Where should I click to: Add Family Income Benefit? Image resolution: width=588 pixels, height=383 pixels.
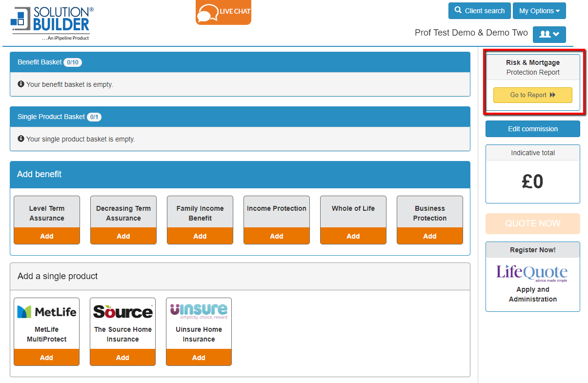coord(200,236)
